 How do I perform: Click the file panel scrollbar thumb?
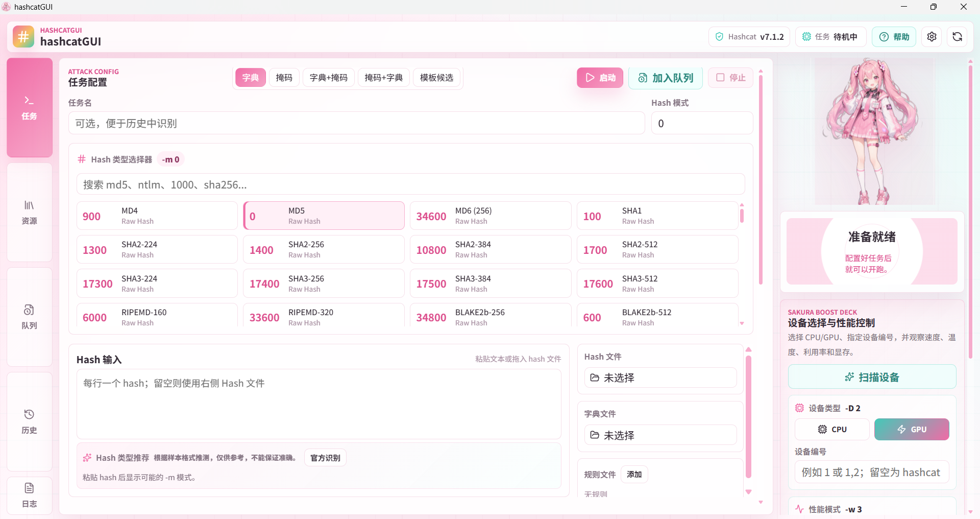pyautogui.click(x=749, y=416)
